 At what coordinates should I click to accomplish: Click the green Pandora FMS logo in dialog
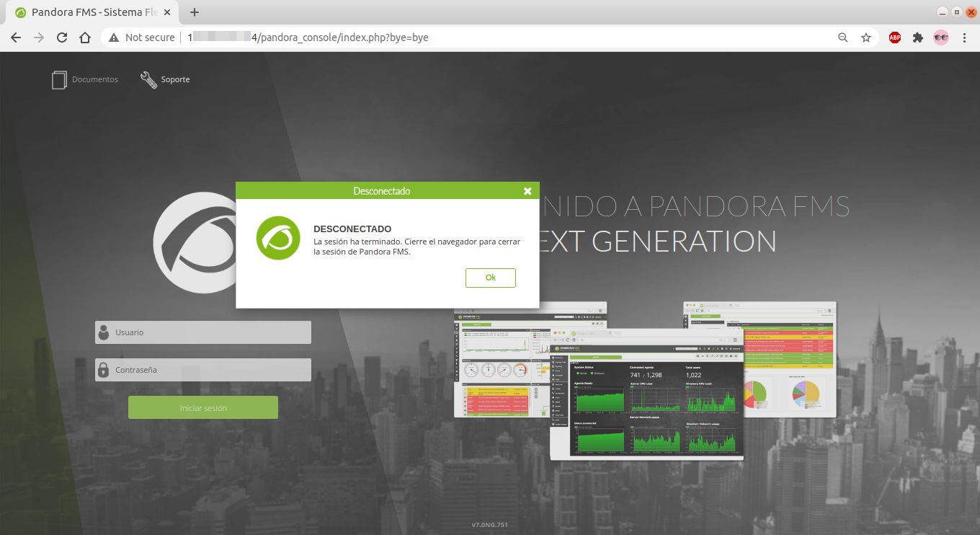[x=278, y=238]
